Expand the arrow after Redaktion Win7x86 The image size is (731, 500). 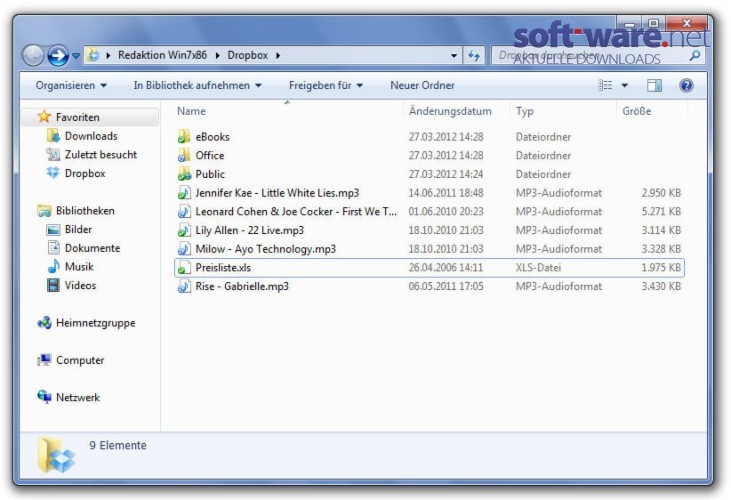(217, 55)
